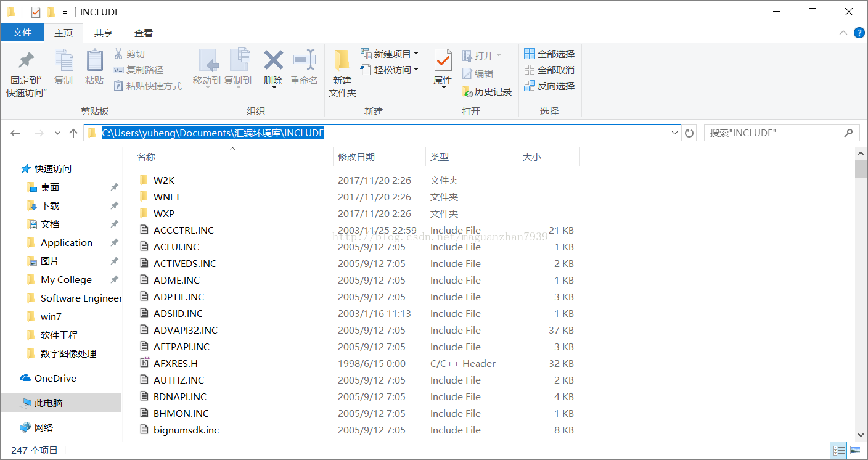The image size is (868, 460).
Task: Expand the Open command dropdown
Action: [499, 55]
